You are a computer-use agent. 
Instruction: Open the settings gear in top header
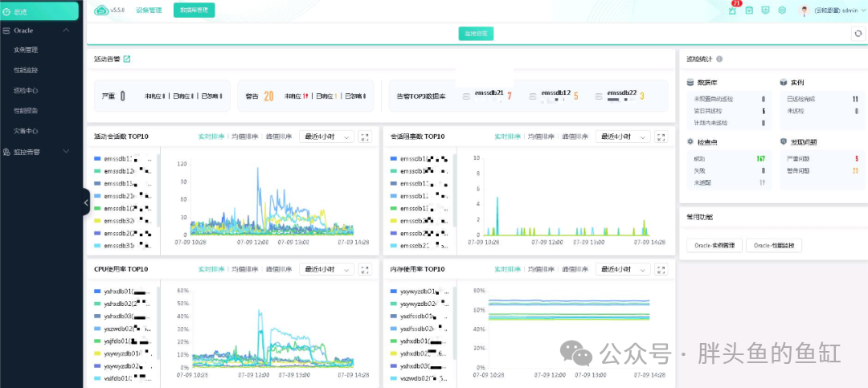[782, 10]
